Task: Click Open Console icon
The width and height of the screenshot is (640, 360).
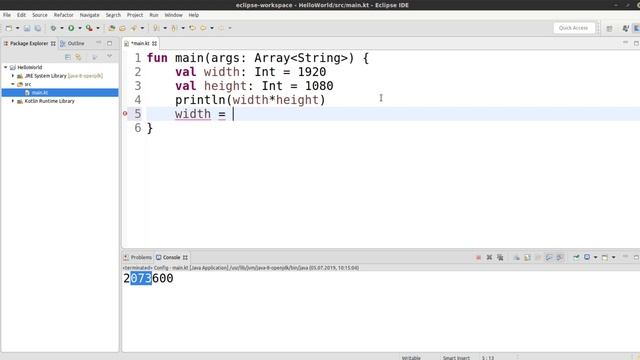Action: pos(605,258)
